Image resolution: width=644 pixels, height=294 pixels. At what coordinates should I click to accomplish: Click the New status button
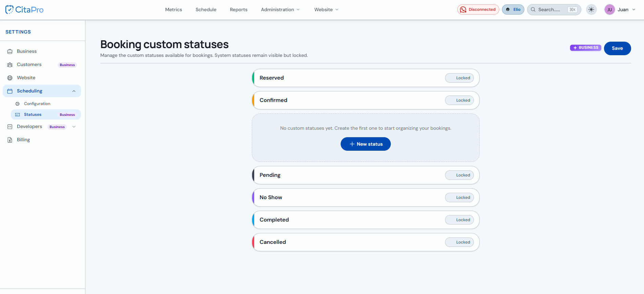click(x=365, y=144)
